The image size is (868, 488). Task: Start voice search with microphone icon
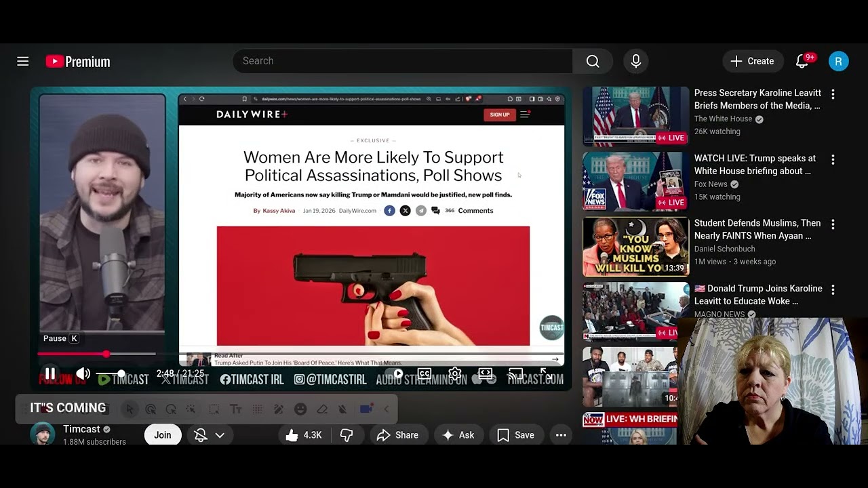[636, 61]
